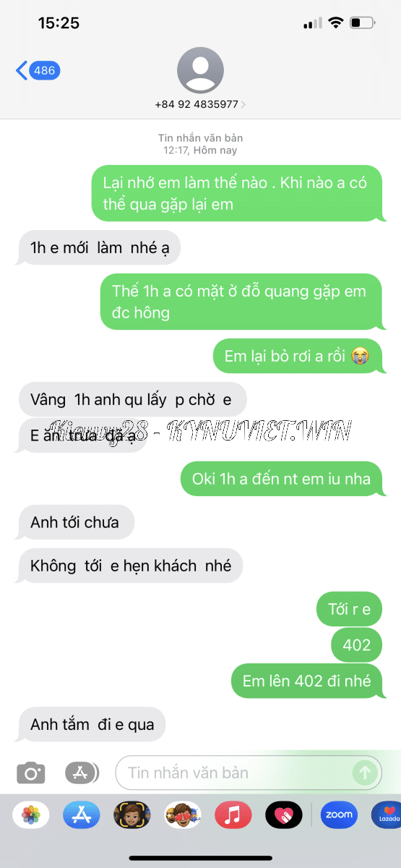Screen dimensions: 401x868
Task: Open the App Store iMessage app
Action: point(81,815)
